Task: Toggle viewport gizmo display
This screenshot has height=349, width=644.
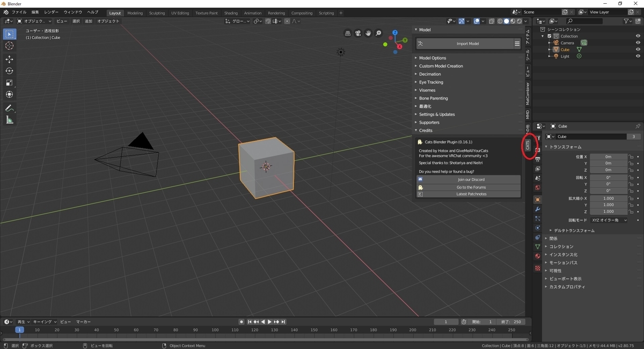Action: (461, 21)
